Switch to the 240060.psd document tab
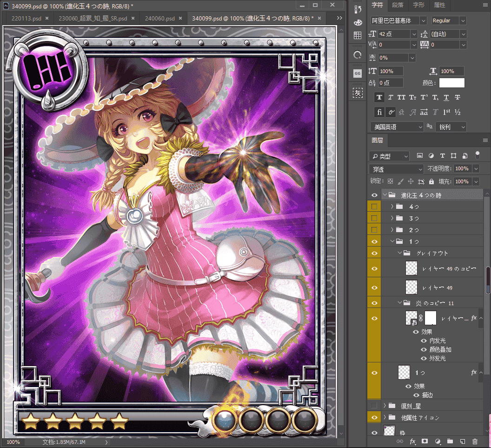This screenshot has width=491, height=448. [159, 19]
